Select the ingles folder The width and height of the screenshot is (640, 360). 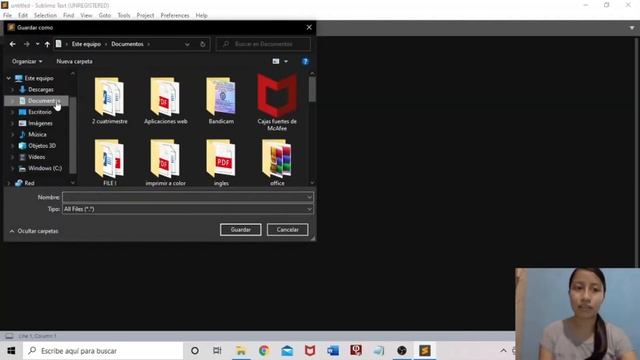pyautogui.click(x=221, y=162)
